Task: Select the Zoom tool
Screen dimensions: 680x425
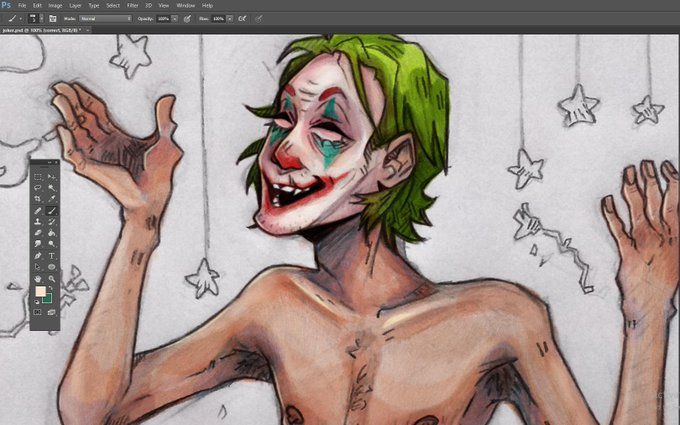Action: [52, 279]
